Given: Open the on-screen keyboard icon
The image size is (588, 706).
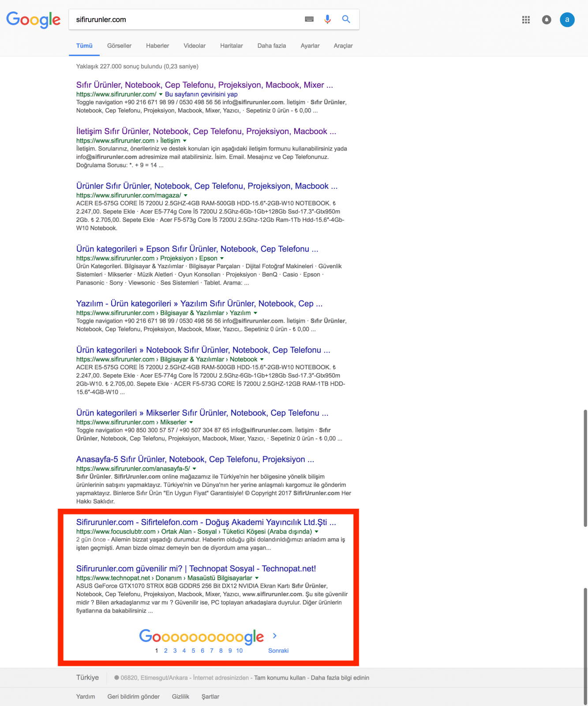Looking at the screenshot, I should 309,19.
